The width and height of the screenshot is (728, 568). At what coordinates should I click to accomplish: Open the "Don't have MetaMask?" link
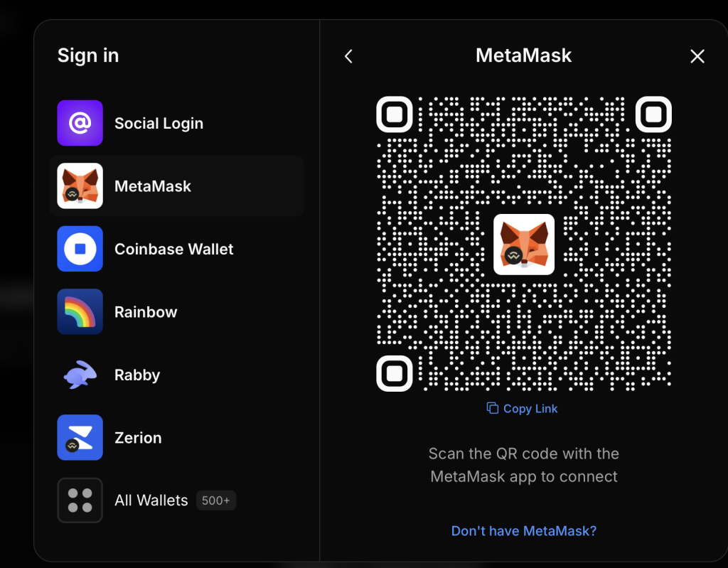(523, 531)
